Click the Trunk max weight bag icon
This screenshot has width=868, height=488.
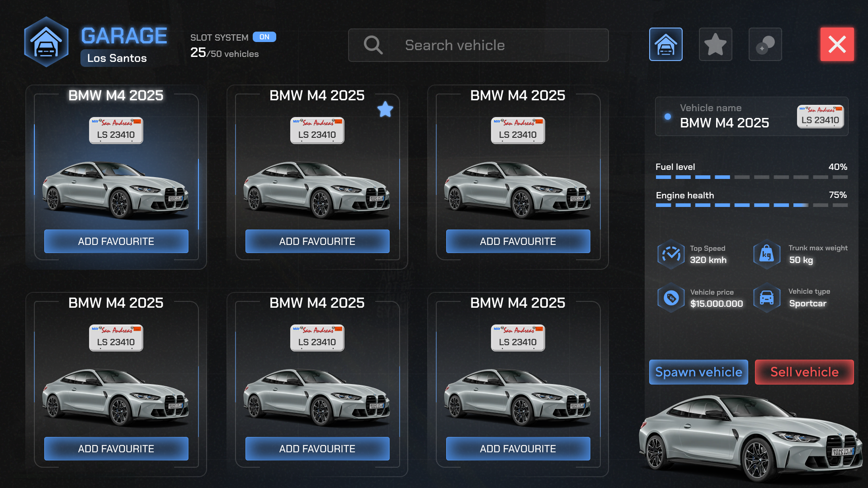pos(767,254)
